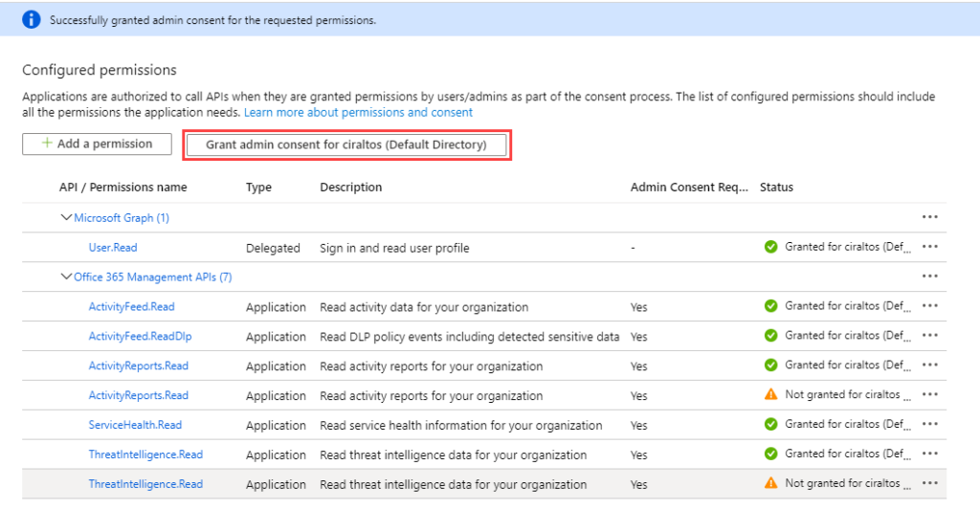Open ActivityReports.Read link in the not-granted row
Screen dimensions: 980x510
pyautogui.click(x=138, y=395)
